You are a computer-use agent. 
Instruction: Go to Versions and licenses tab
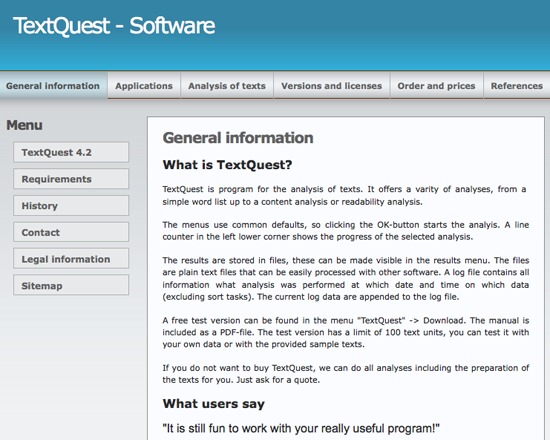[x=331, y=86]
